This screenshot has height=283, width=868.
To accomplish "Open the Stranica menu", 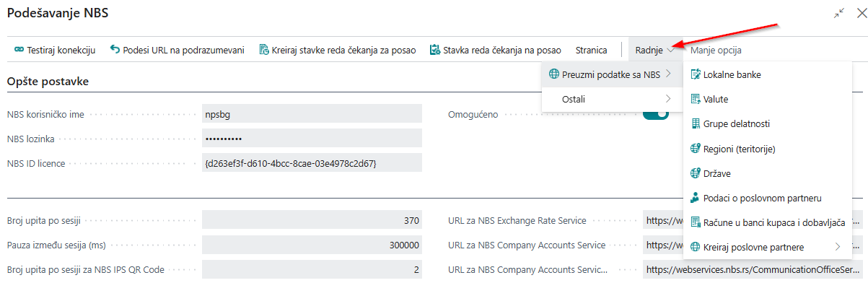I will point(591,51).
